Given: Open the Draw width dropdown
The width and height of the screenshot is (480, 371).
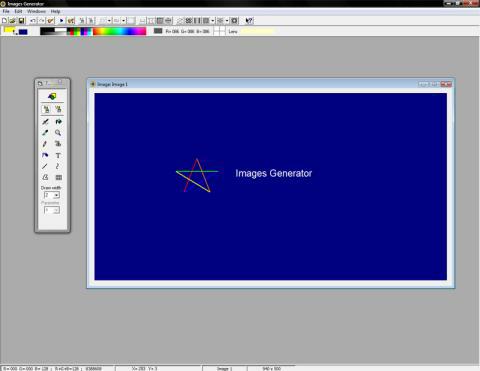Looking at the screenshot, I should tap(56, 195).
